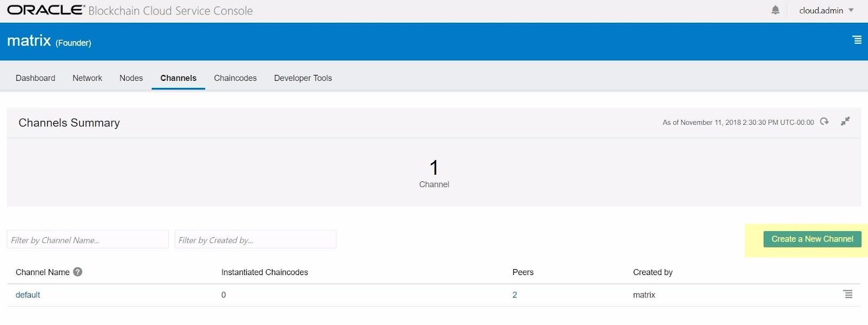Click the Oracle Blockchain Cloud Service Console logo

click(130, 10)
